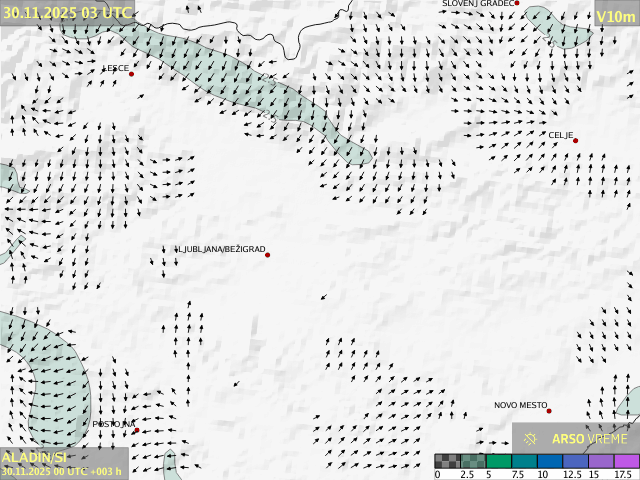Click the Ljubljana/Bežigrad station red dot
The height and width of the screenshot is (480, 640).
point(268,255)
